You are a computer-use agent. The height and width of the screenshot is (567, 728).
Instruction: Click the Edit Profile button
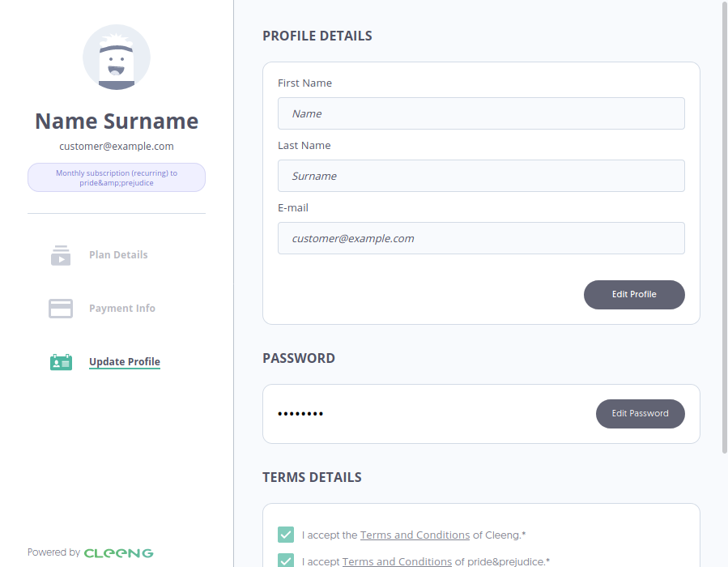coord(634,294)
